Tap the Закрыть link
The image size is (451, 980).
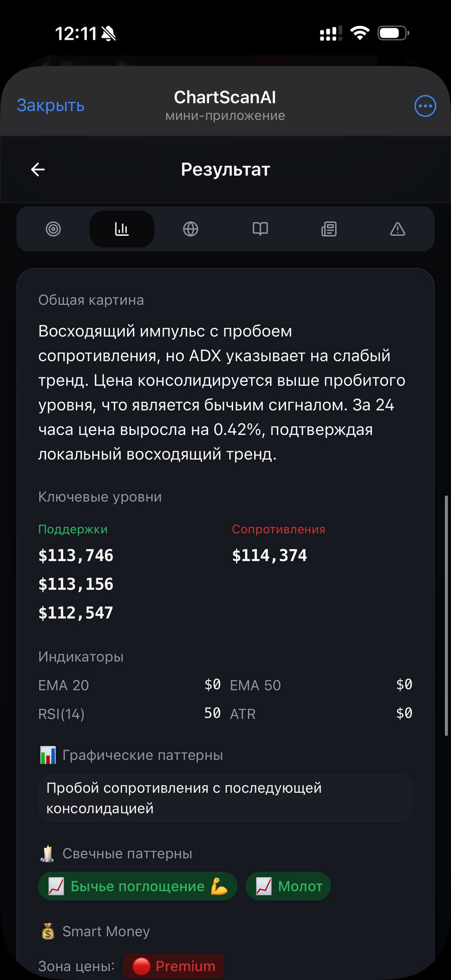[x=51, y=105]
